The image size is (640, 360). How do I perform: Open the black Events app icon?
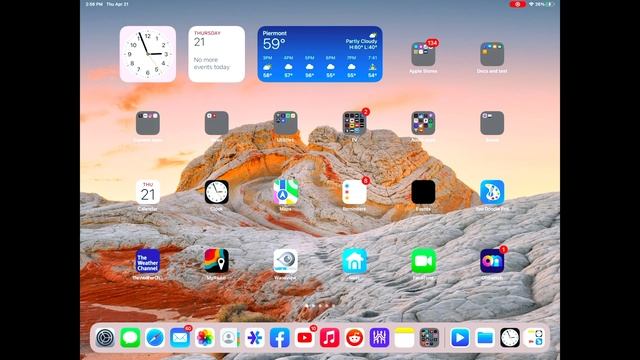click(x=423, y=192)
